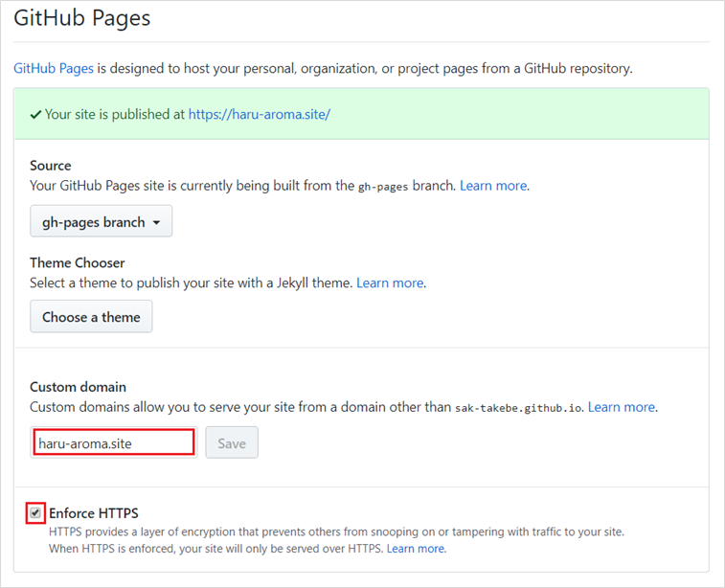
Task: Click Learn more in Theme Chooser section
Action: 390,283
